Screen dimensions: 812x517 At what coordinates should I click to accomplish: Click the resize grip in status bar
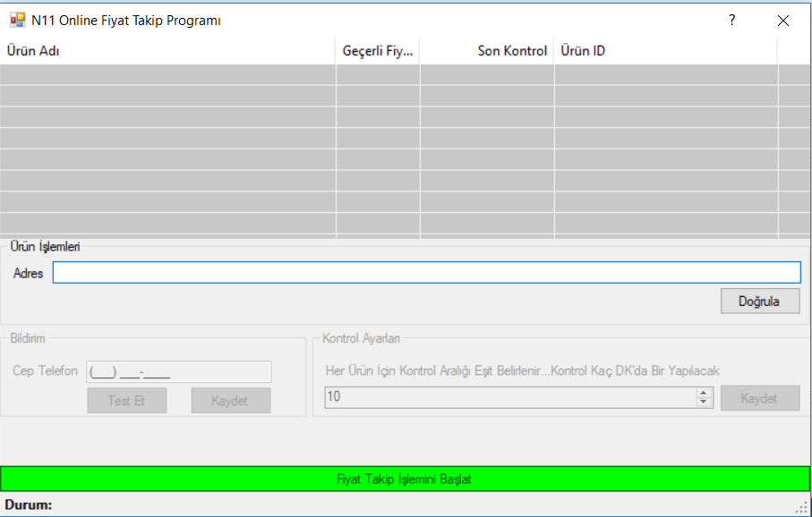pos(803,507)
